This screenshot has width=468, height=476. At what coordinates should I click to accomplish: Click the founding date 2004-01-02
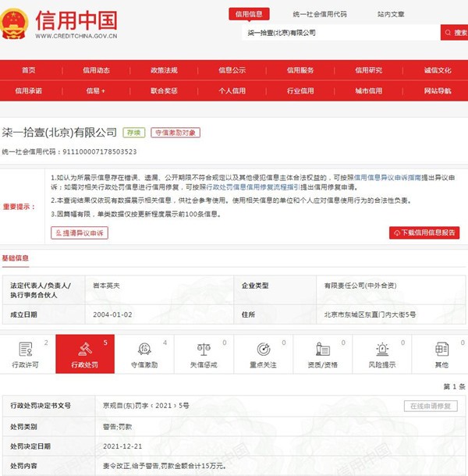[x=112, y=314]
